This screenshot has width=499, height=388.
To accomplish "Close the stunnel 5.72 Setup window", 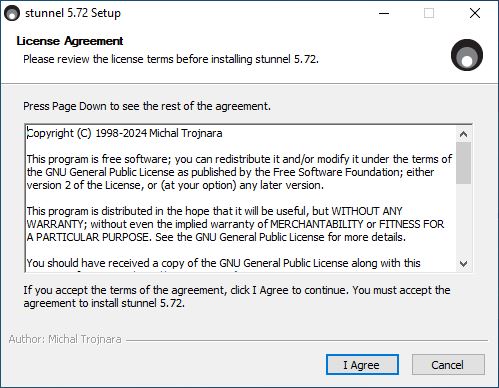I will [x=475, y=13].
